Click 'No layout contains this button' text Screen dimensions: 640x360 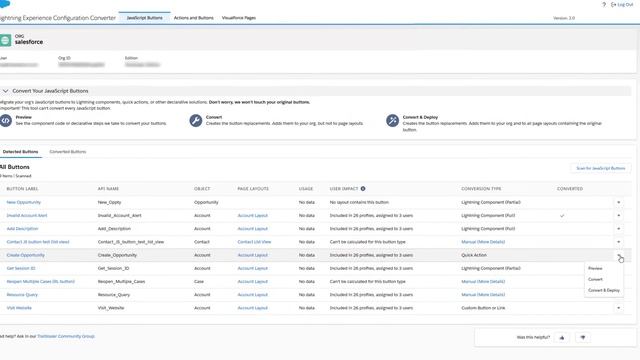coord(359,202)
